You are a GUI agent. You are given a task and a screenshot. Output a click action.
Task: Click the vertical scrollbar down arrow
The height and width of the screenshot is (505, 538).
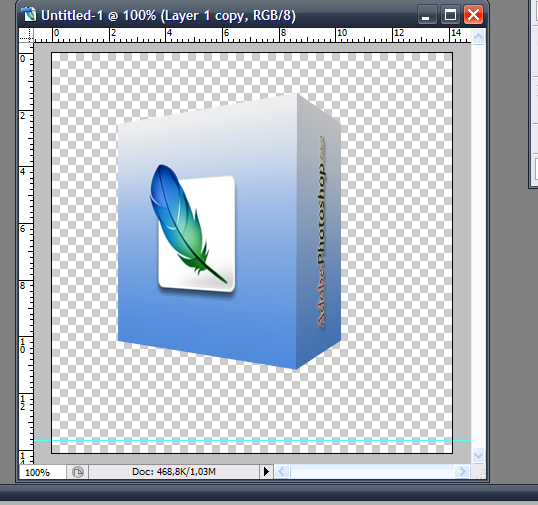click(x=478, y=456)
